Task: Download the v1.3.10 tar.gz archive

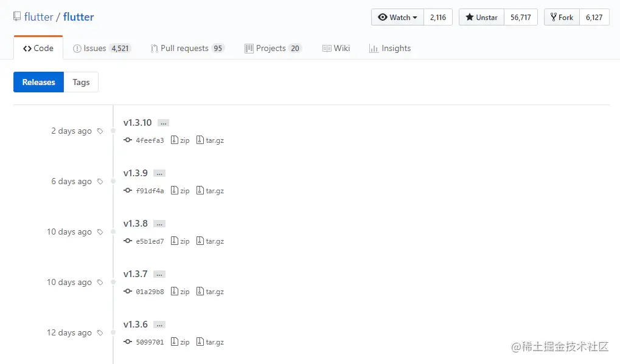Action: pyautogui.click(x=211, y=140)
